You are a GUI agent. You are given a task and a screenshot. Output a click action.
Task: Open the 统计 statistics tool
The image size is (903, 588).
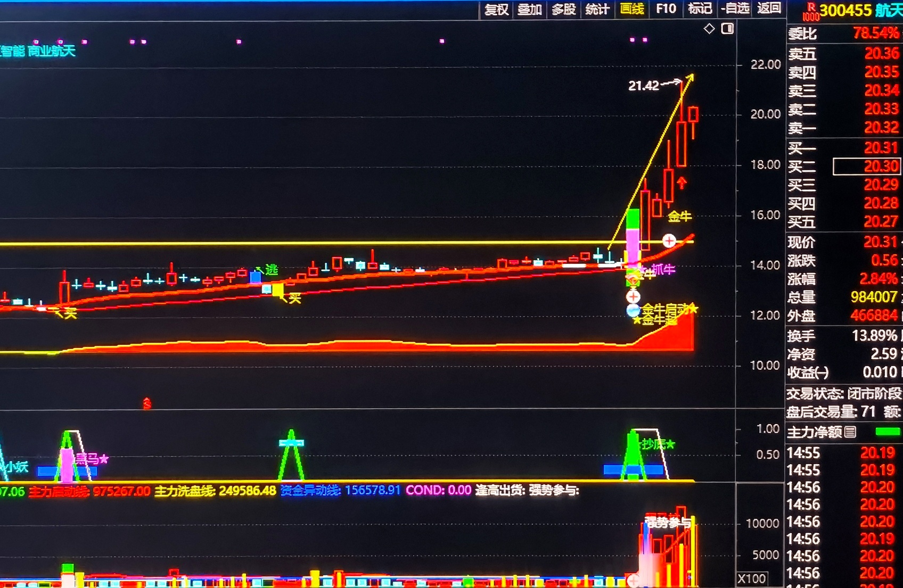tap(597, 9)
